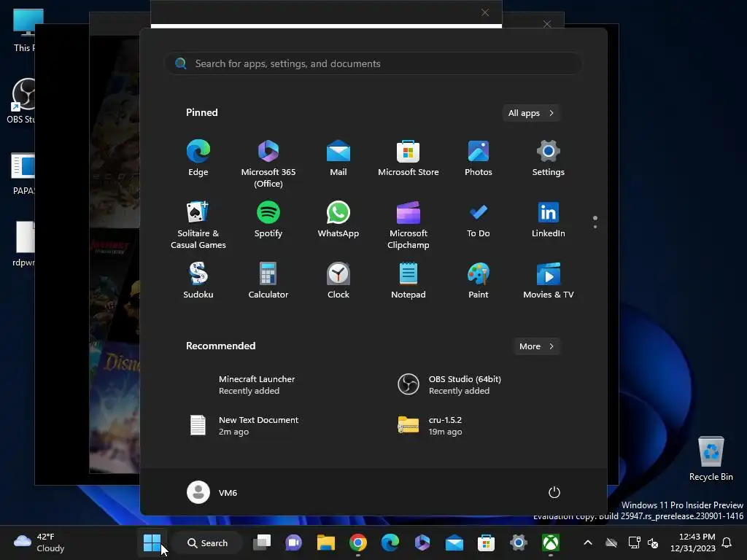Image resolution: width=747 pixels, height=560 pixels.
Task: Select Recycle Bin on desktop
Action: point(711,458)
